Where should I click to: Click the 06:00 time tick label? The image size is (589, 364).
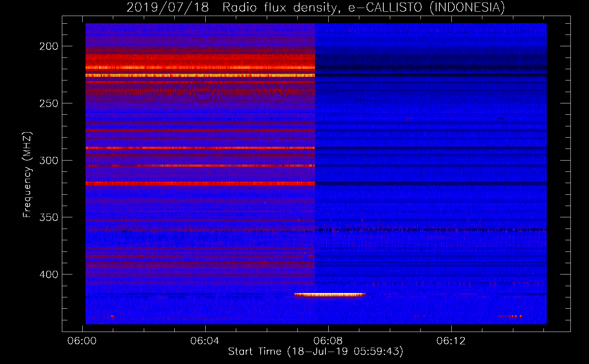(82, 341)
